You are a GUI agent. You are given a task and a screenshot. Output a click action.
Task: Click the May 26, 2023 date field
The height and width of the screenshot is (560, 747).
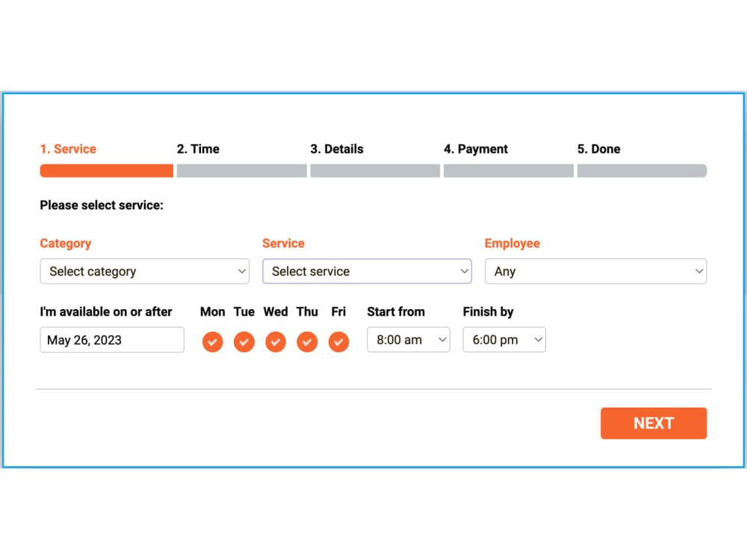click(x=111, y=340)
